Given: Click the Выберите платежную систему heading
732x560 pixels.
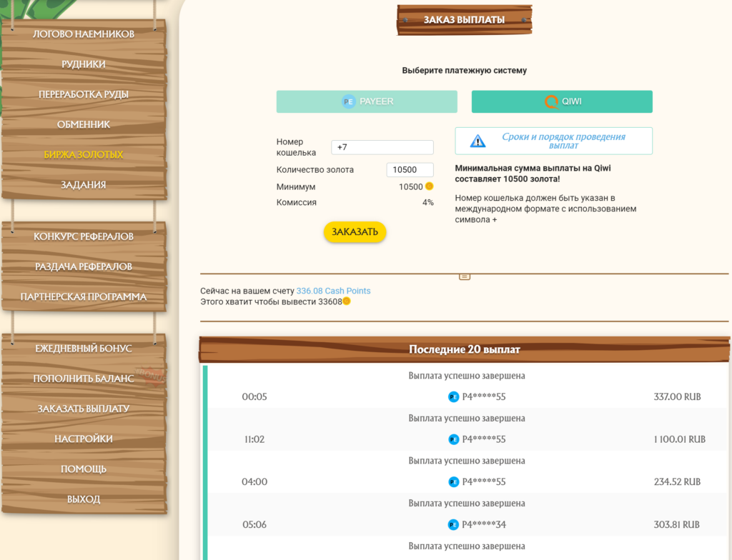Looking at the screenshot, I should [x=464, y=71].
